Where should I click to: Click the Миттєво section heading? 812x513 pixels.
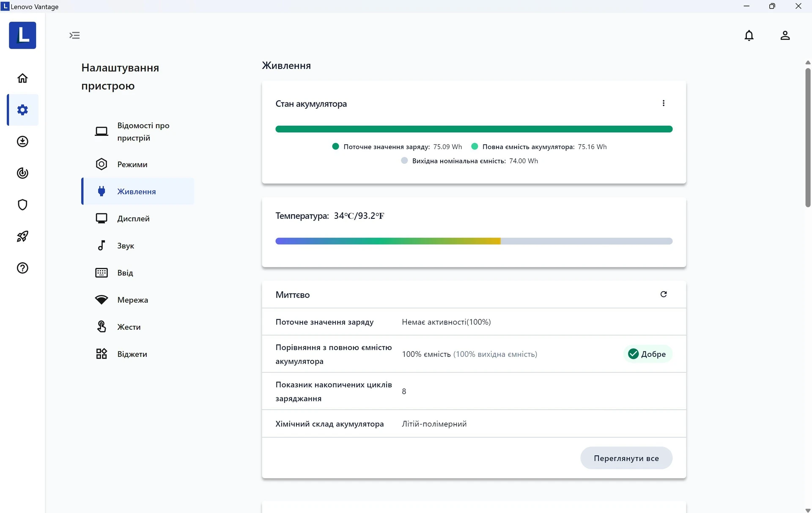tap(293, 295)
